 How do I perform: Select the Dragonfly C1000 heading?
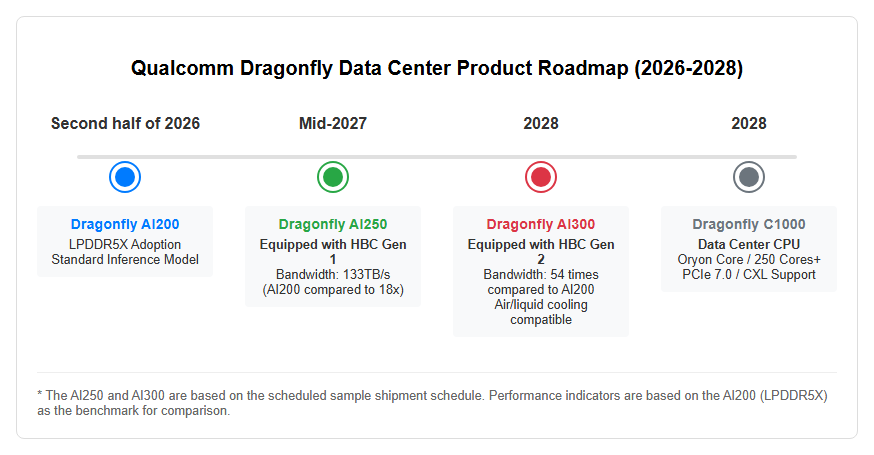click(x=749, y=224)
